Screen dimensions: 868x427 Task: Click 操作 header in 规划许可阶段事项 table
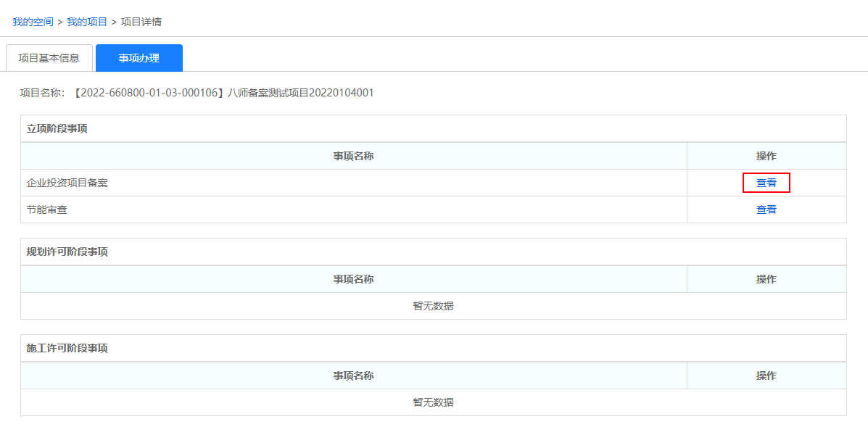pos(766,279)
